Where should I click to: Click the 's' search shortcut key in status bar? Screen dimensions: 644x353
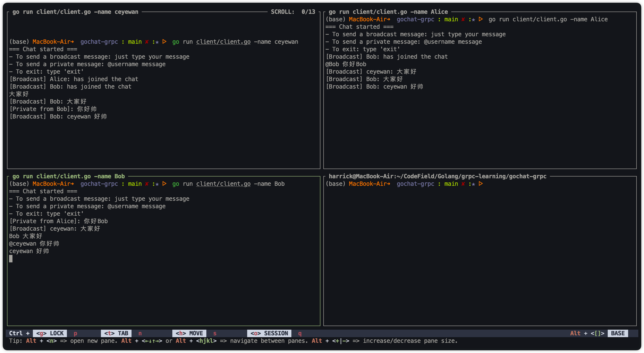[x=215, y=333]
